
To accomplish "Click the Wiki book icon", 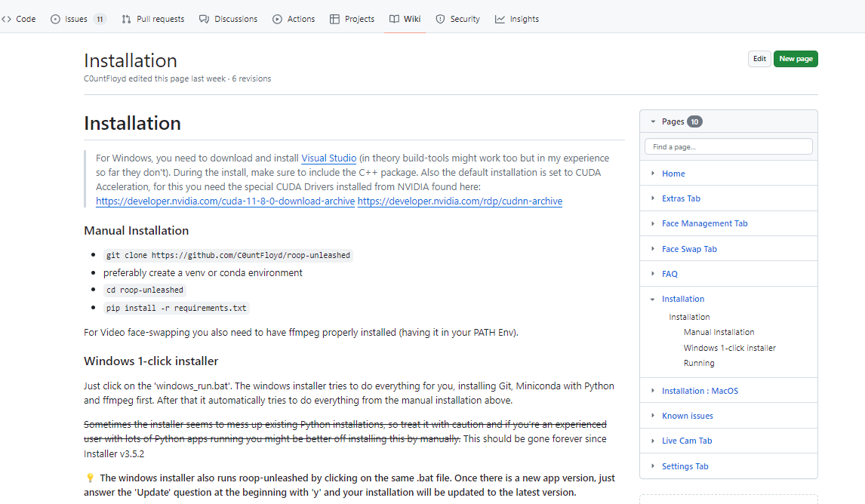I will [x=394, y=19].
